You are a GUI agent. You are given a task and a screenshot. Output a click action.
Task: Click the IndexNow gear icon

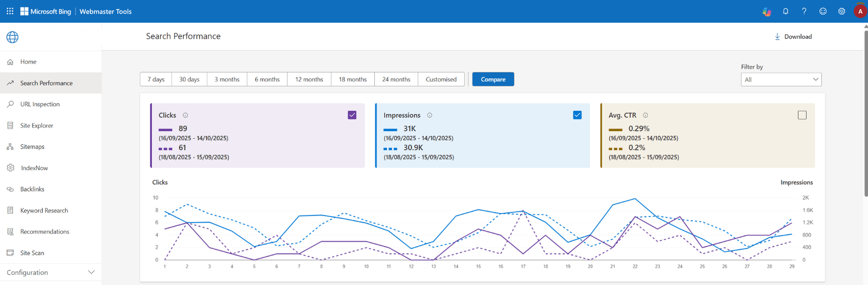point(10,168)
